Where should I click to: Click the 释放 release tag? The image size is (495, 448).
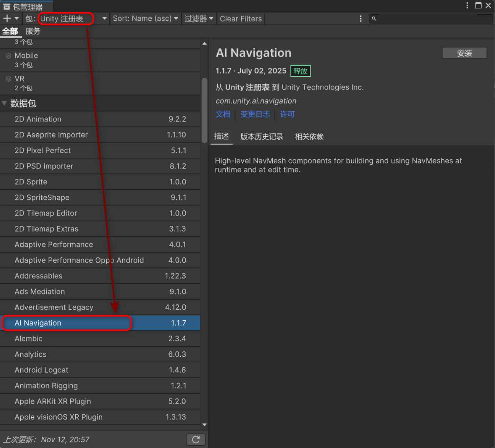(x=300, y=71)
